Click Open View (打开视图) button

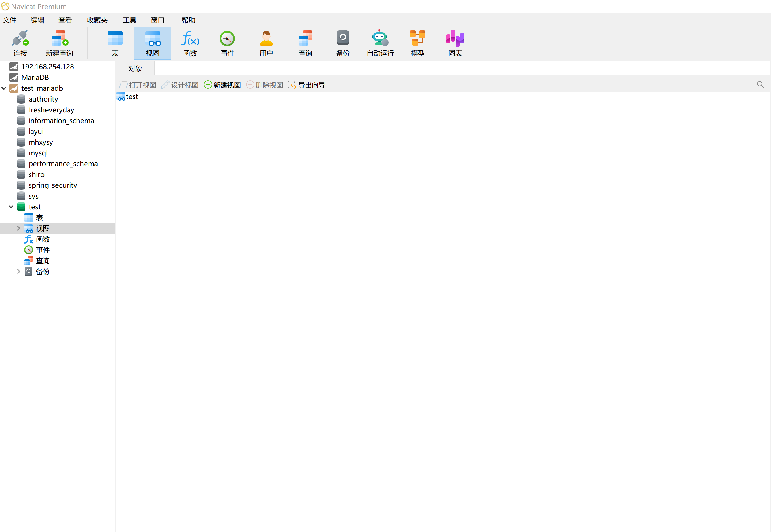(x=138, y=85)
